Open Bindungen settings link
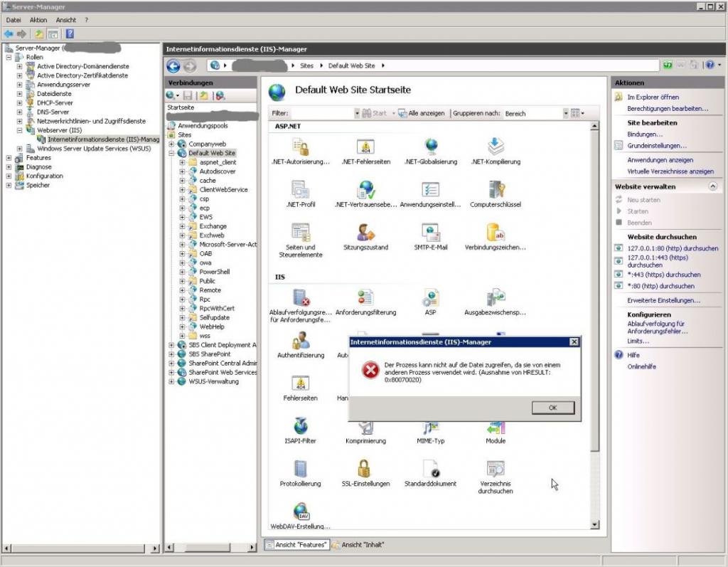 click(644, 134)
